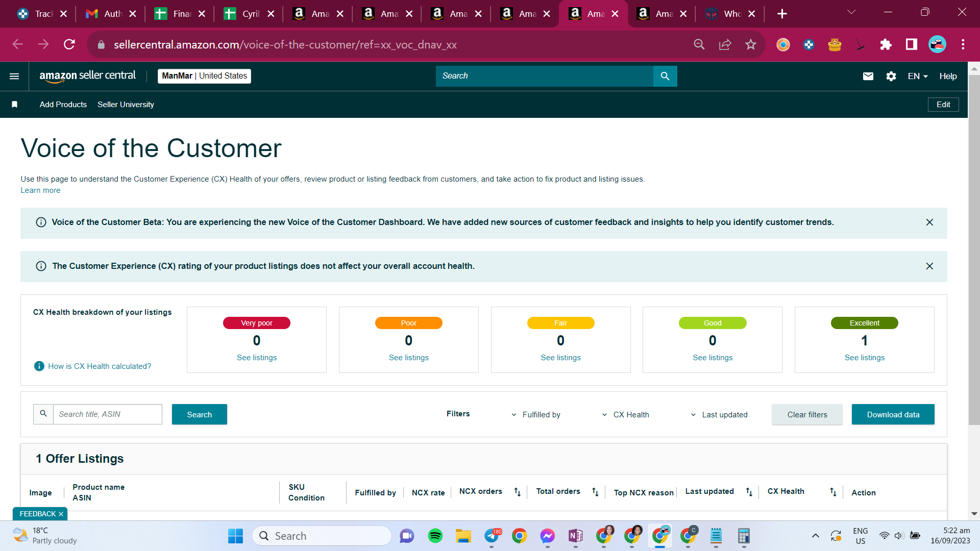Screen dimensions: 980x551
Task: Submit search with the magnifier button
Action: [665, 76]
